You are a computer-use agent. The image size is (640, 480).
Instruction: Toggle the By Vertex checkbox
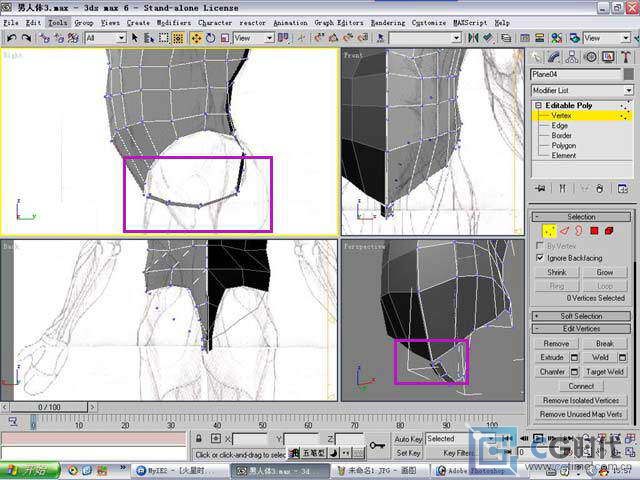click(540, 246)
